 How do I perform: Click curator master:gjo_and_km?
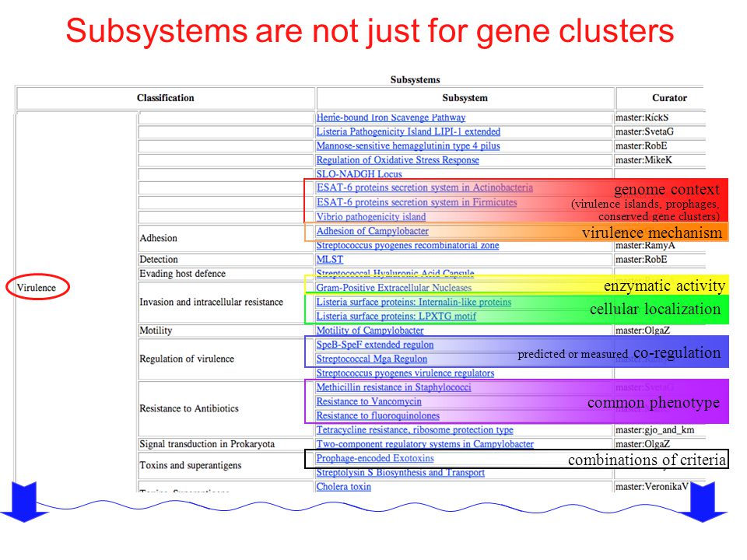[655, 430]
